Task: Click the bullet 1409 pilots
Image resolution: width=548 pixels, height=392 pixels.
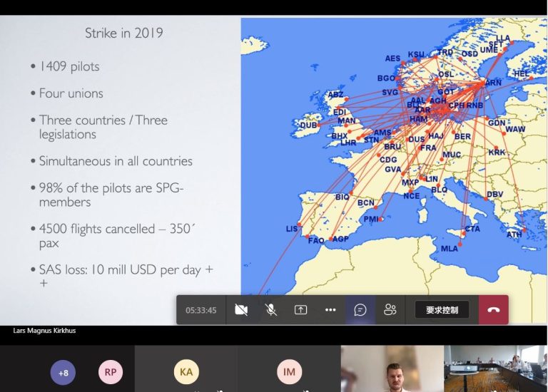Action: pos(69,66)
